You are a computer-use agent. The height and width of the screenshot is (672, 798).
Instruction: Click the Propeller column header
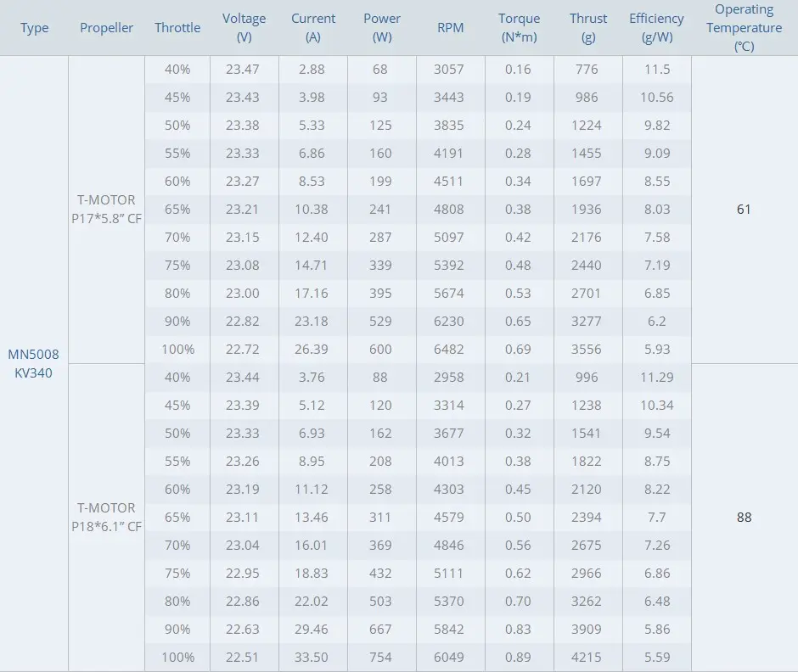[106, 28]
